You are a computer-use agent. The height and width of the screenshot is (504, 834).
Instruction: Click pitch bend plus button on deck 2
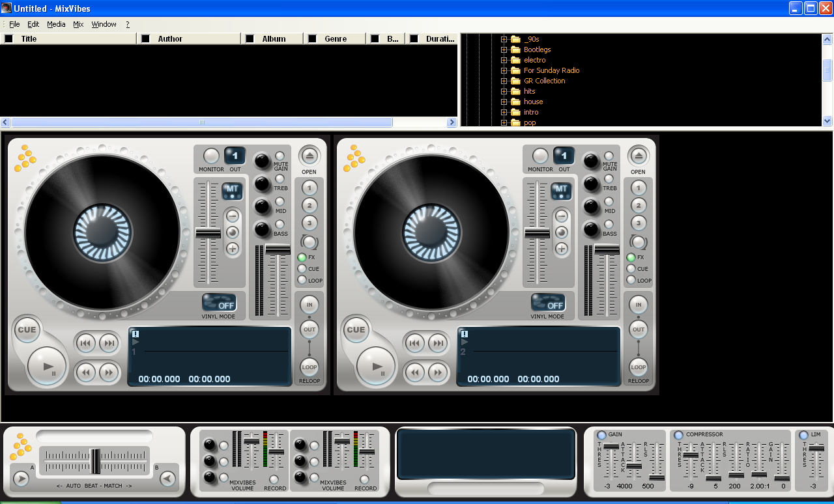point(562,248)
